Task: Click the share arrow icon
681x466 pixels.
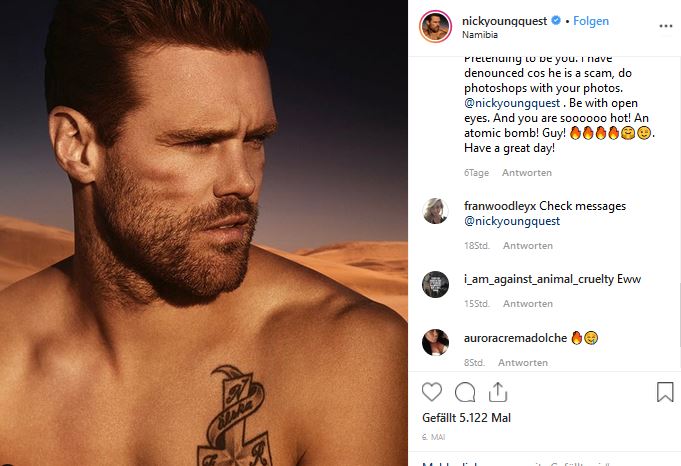Action: point(497,391)
